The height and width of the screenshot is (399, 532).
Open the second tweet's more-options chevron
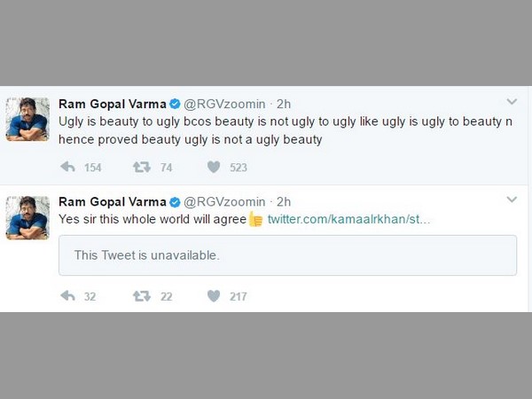point(512,200)
